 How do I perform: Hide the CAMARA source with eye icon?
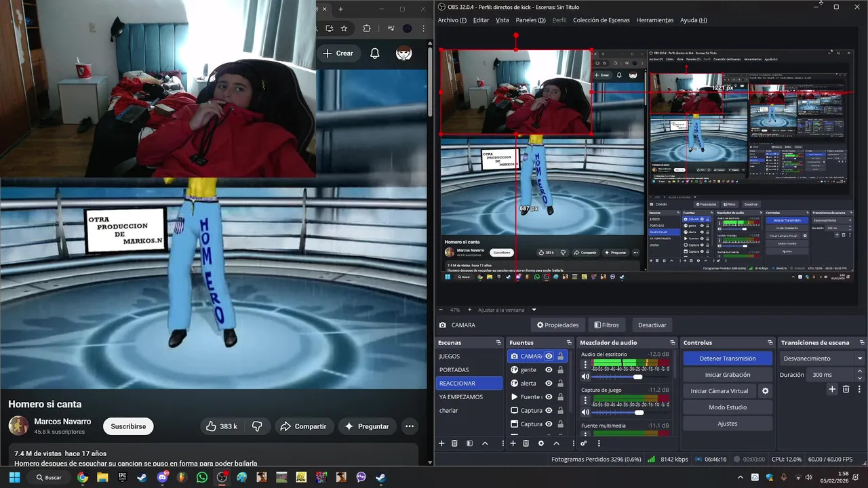[549, 356]
